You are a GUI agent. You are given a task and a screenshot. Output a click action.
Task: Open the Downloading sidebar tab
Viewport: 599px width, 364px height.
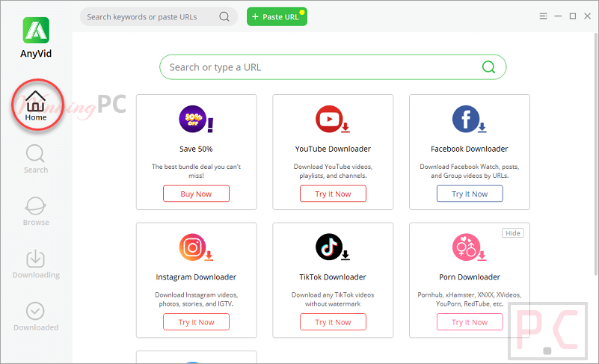point(36,264)
